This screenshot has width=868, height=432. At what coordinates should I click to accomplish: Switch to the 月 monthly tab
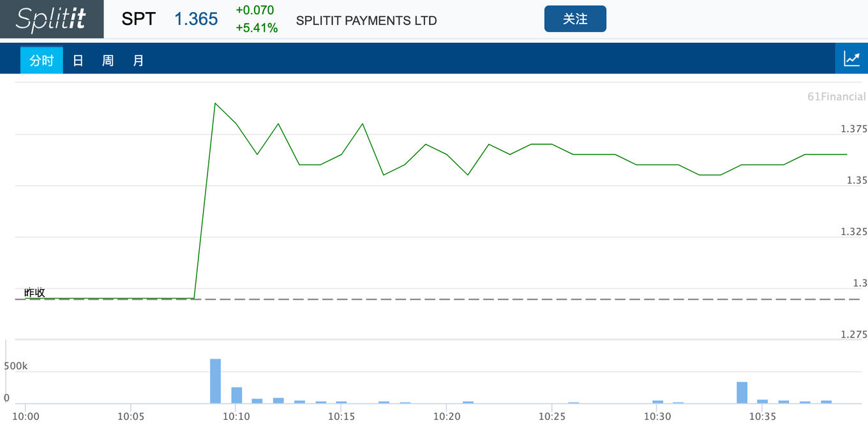coord(138,61)
